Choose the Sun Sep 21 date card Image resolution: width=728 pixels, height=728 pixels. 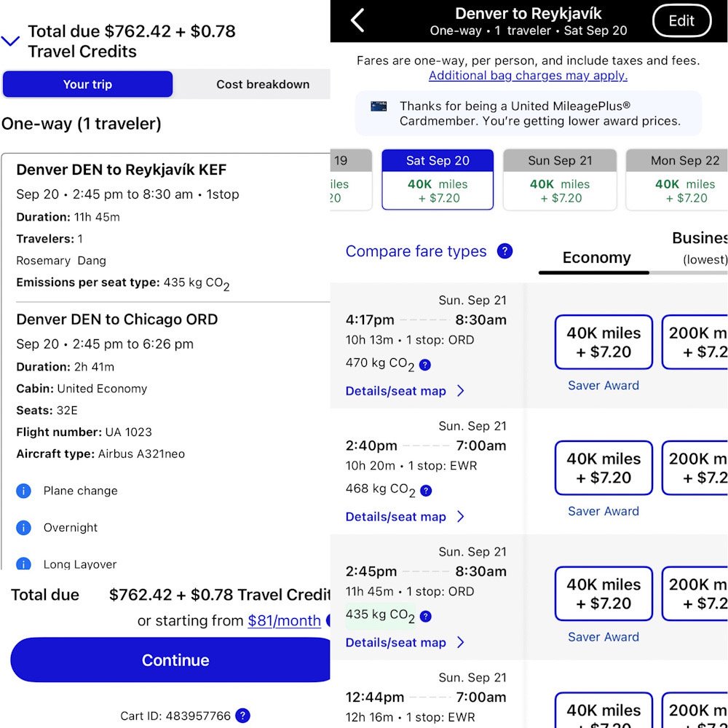point(560,179)
